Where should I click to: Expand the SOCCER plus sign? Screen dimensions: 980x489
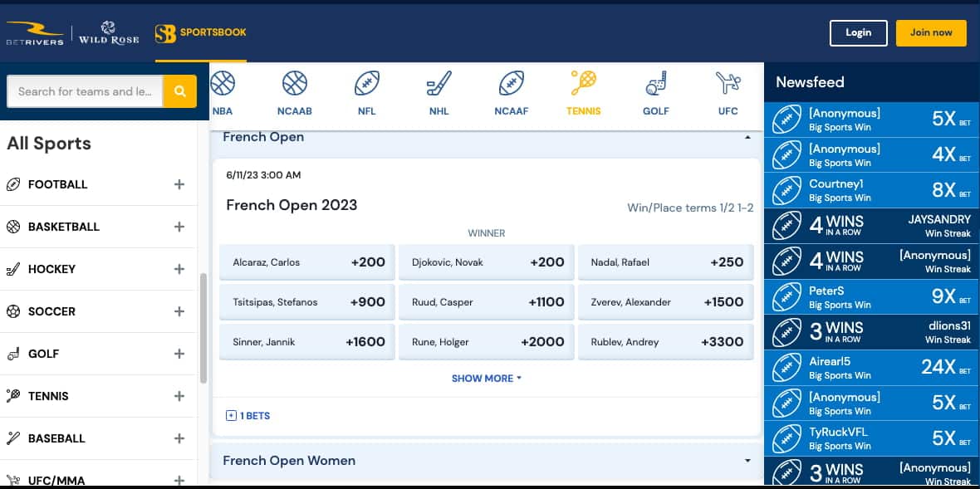(179, 311)
